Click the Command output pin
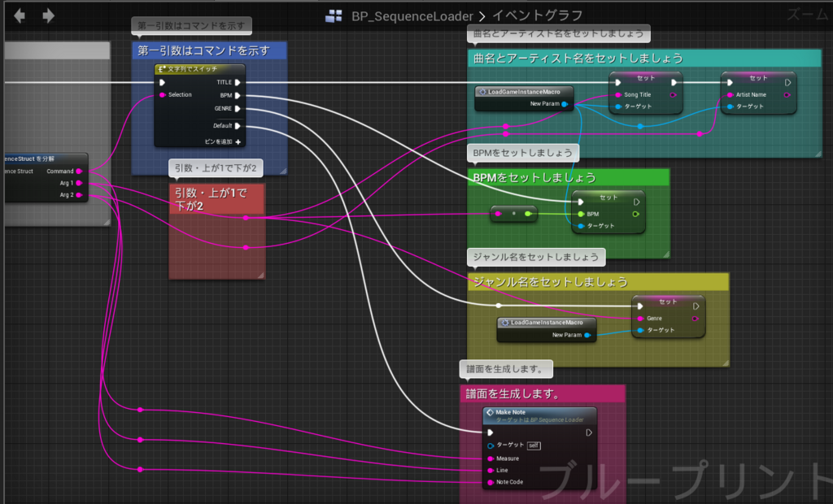Image resolution: width=833 pixels, height=504 pixels. [79, 171]
